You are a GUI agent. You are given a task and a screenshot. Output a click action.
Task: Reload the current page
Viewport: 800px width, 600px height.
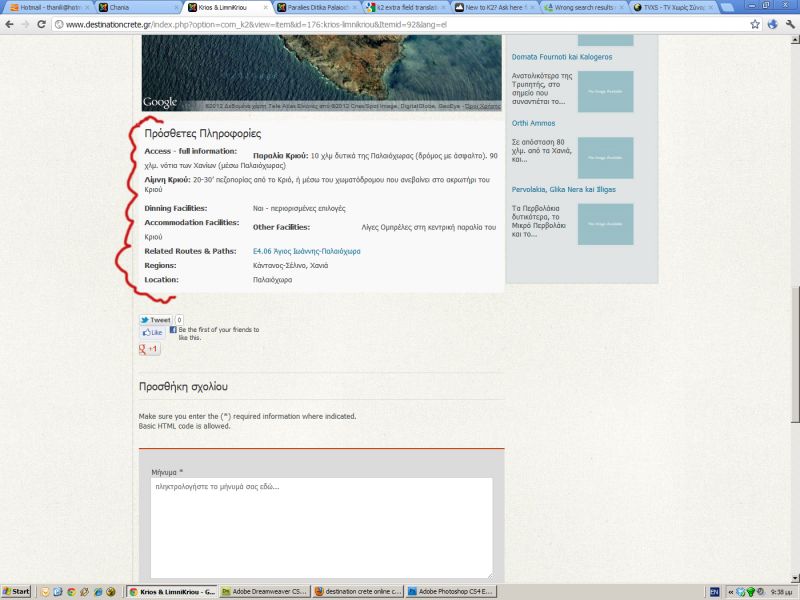coord(41,24)
